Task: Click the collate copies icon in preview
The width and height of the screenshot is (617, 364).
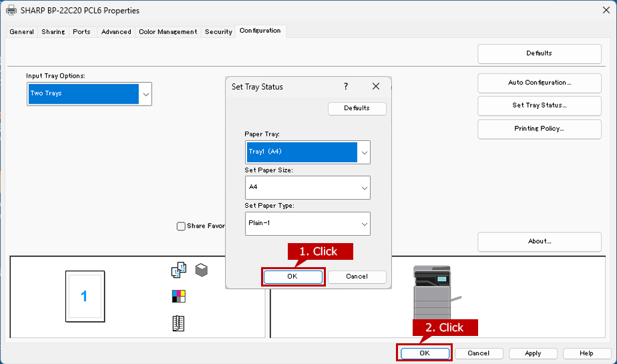Action: pos(179,270)
